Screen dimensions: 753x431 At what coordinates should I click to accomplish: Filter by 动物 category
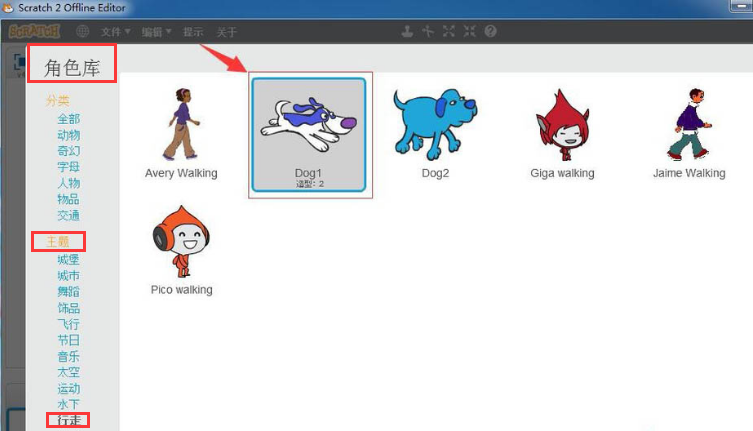point(69,135)
